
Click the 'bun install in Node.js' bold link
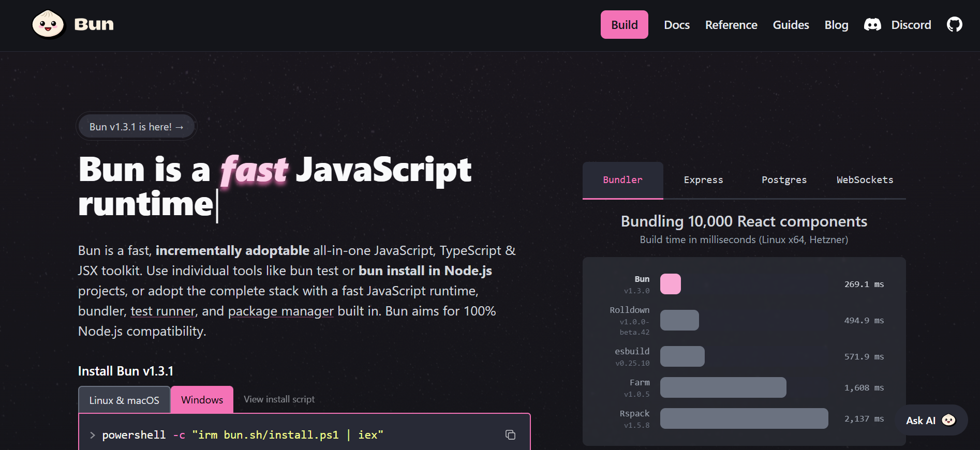coord(425,271)
